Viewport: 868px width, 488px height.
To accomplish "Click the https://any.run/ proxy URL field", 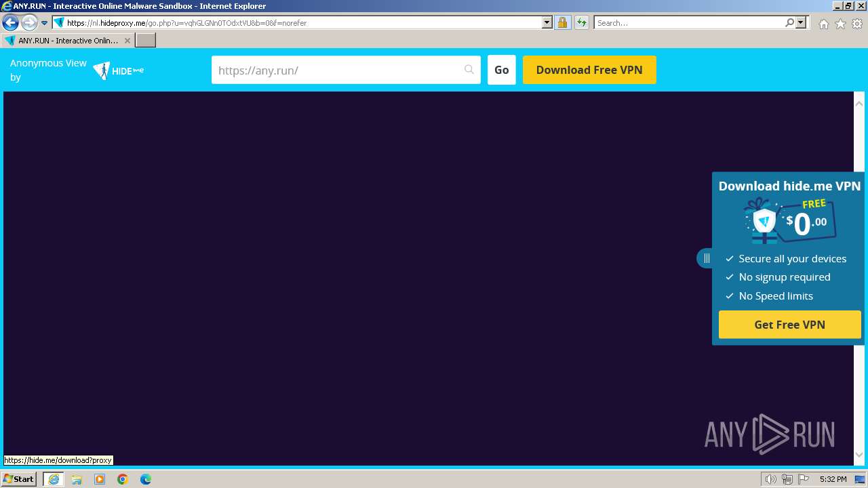I will [346, 70].
